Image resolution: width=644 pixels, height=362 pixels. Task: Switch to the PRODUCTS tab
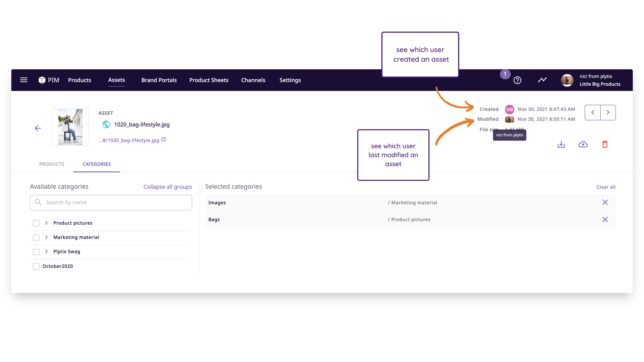[x=52, y=164]
